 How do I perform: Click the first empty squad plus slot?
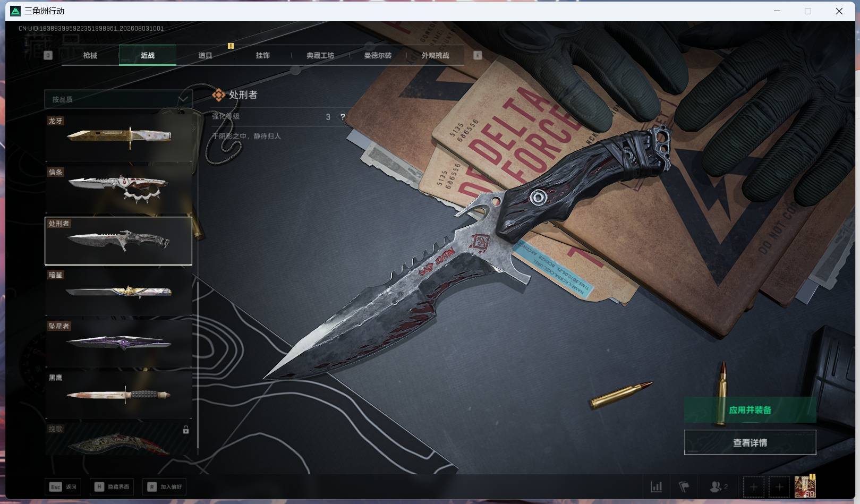click(753, 486)
